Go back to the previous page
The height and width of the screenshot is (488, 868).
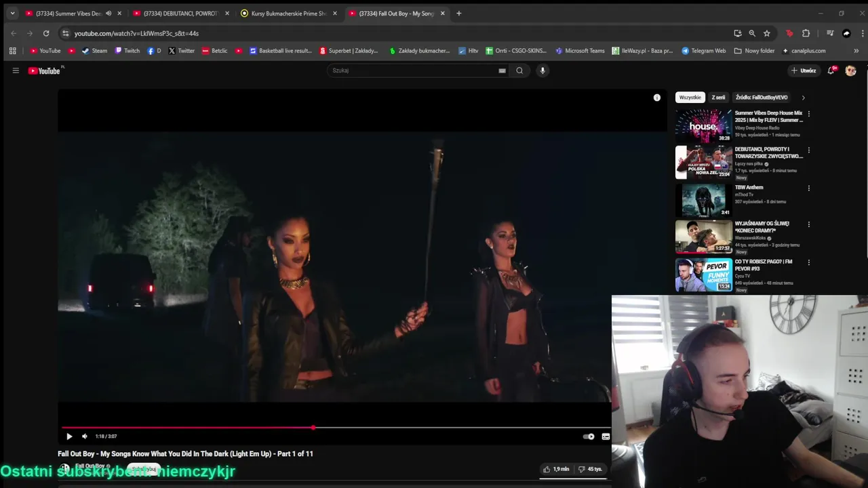click(14, 33)
